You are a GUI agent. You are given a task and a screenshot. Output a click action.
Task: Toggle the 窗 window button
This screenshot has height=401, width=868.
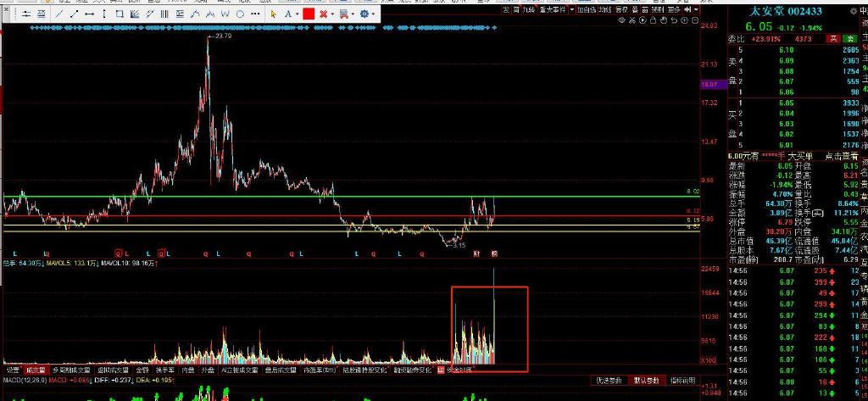coord(645,9)
